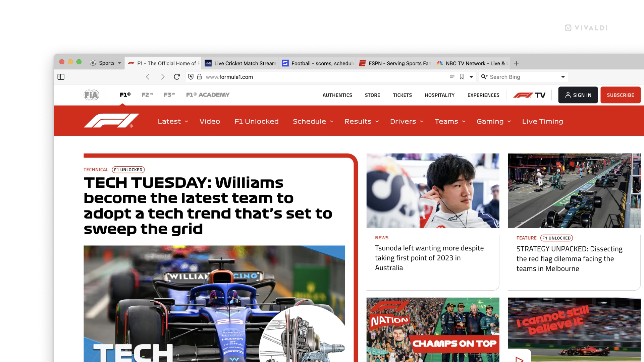Image resolution: width=644 pixels, height=362 pixels.
Task: Open the shield tracker blocker icon
Action: click(x=191, y=77)
